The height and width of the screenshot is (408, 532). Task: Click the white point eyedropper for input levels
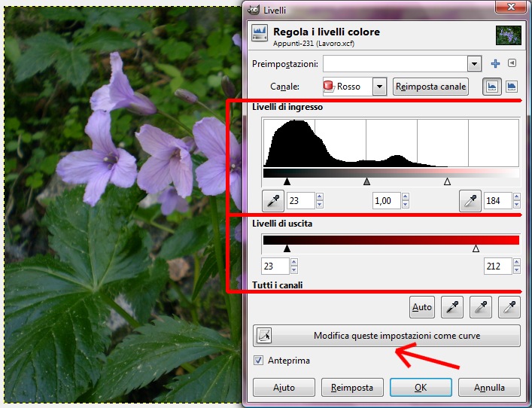coord(470,201)
